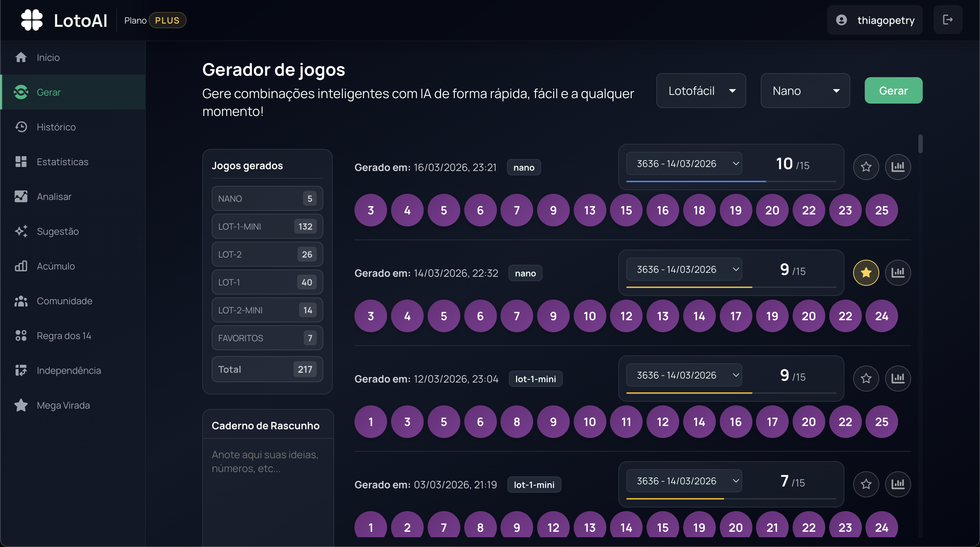Navigate to Mega Virada menu item
This screenshot has width=980, height=547.
[x=73, y=405]
